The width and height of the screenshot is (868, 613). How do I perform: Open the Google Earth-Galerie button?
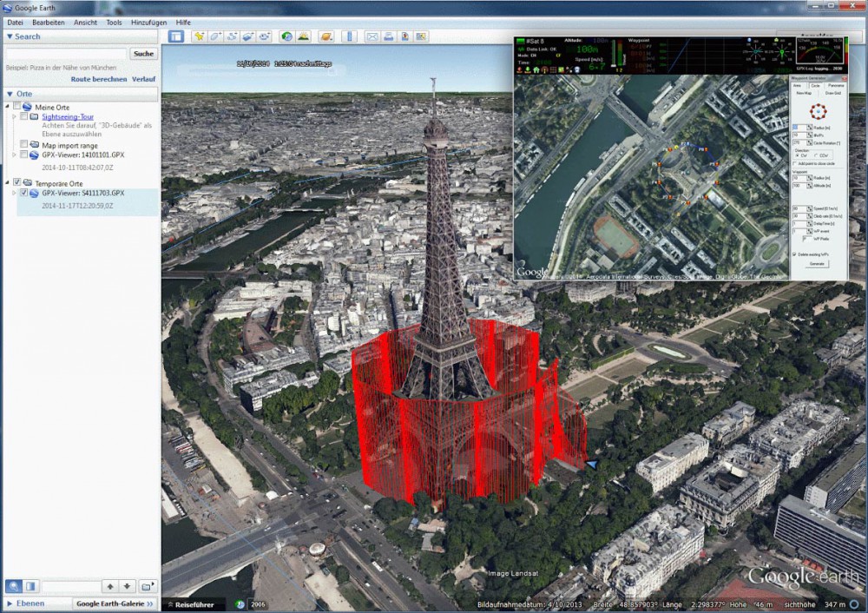pos(115,603)
